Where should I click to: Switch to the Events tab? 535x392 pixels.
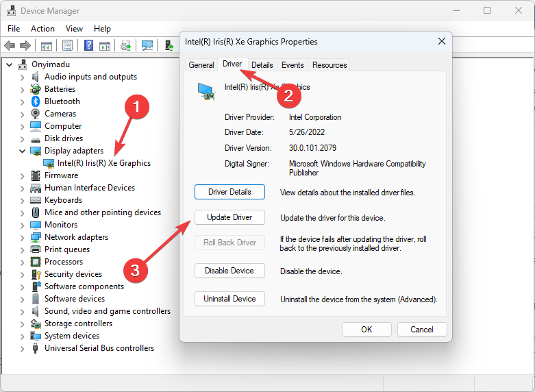pos(293,65)
